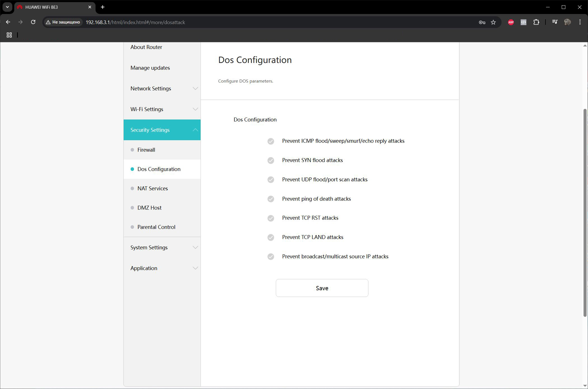Select the HUAWEI WiFi BE3 tab
Screen dimensions: 588x389
pos(55,7)
